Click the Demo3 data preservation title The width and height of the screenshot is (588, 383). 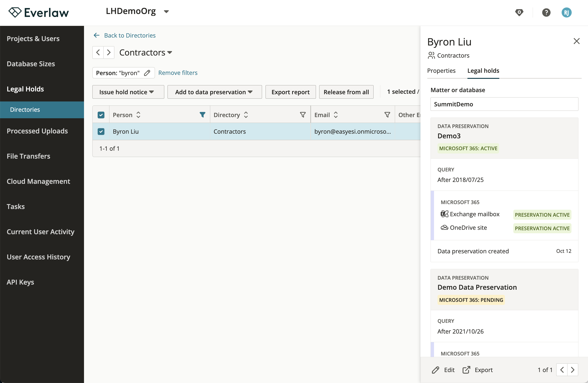tap(449, 136)
